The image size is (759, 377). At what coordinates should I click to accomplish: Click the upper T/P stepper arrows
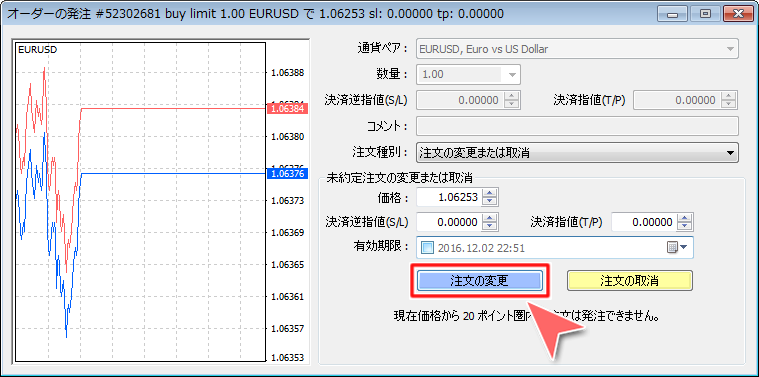pos(729,101)
